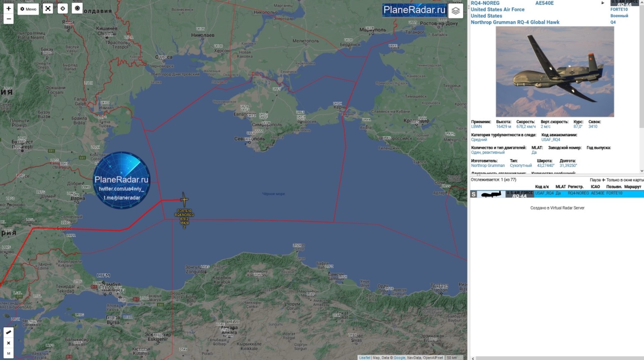The height and width of the screenshot is (360, 644).
Task: Zoom in the map with the plus button
Action: point(9,9)
